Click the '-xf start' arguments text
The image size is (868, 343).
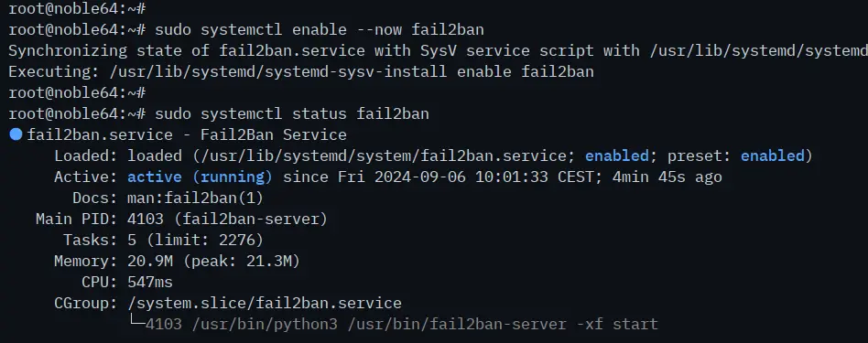[x=617, y=324]
